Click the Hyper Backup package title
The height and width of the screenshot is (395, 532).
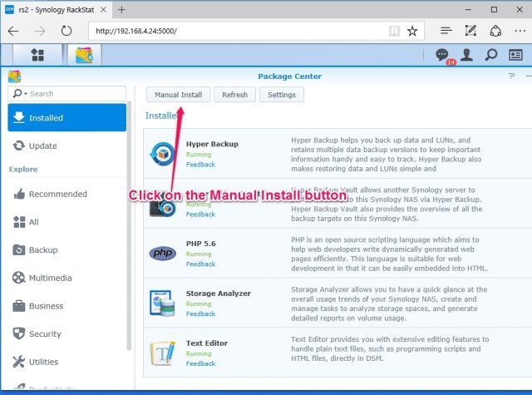click(x=212, y=144)
